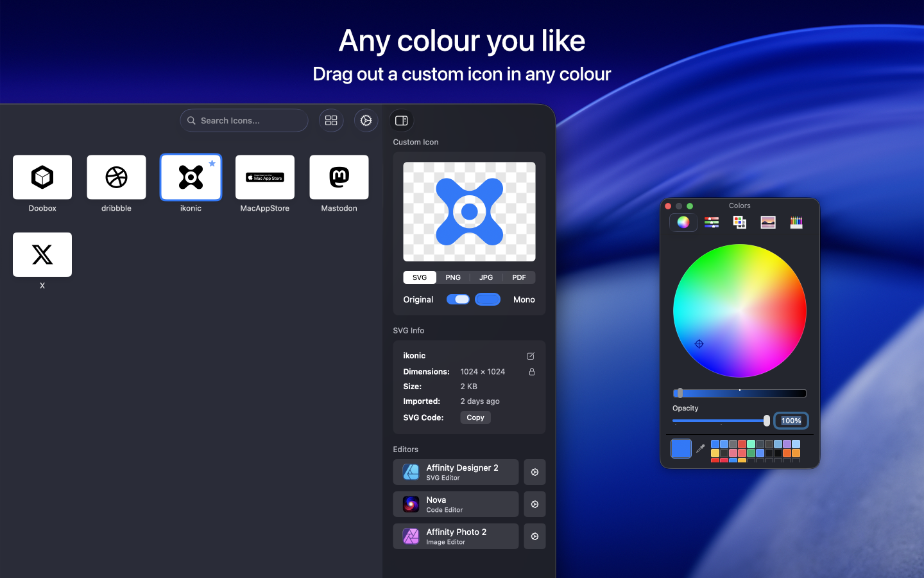924x578 pixels.
Task: Click the "Any colour you like" headline
Action: [x=462, y=40]
